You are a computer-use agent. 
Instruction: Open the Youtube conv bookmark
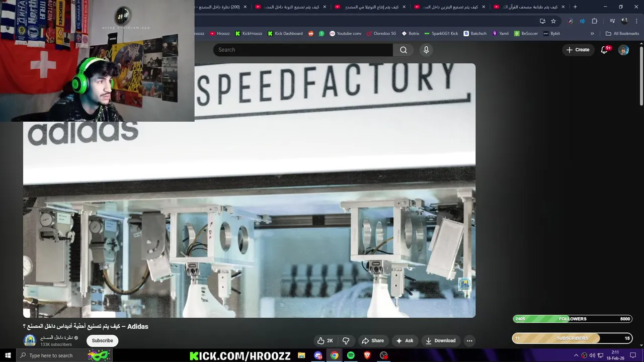click(x=345, y=34)
